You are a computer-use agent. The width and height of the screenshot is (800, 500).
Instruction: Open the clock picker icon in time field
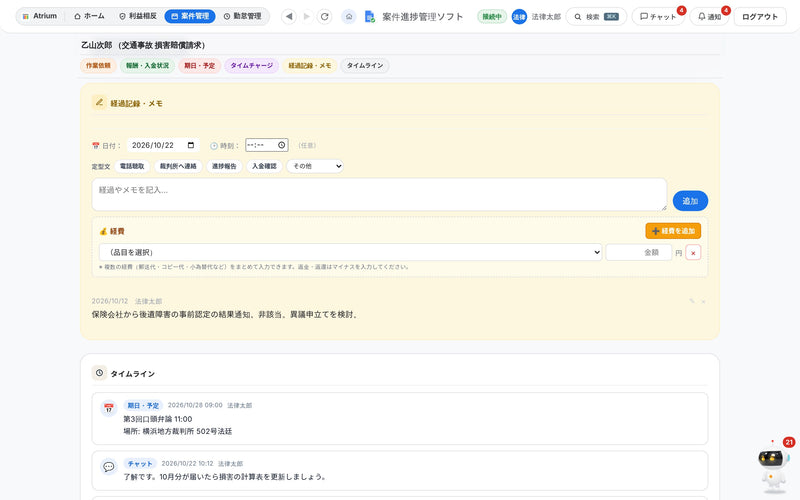(x=282, y=145)
